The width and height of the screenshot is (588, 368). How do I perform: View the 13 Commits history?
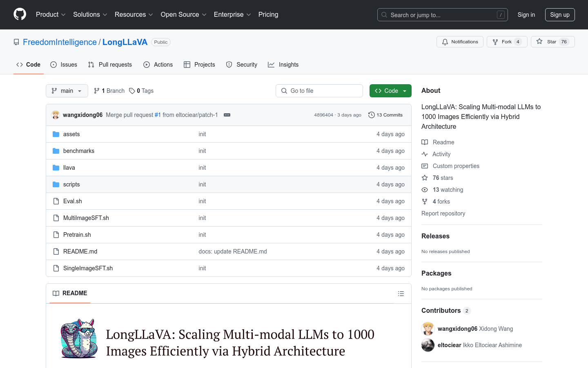385,115
